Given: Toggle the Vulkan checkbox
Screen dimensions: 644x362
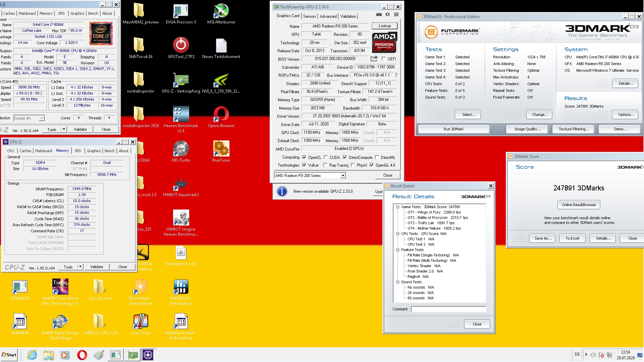Looking at the screenshot, I should point(304,165).
